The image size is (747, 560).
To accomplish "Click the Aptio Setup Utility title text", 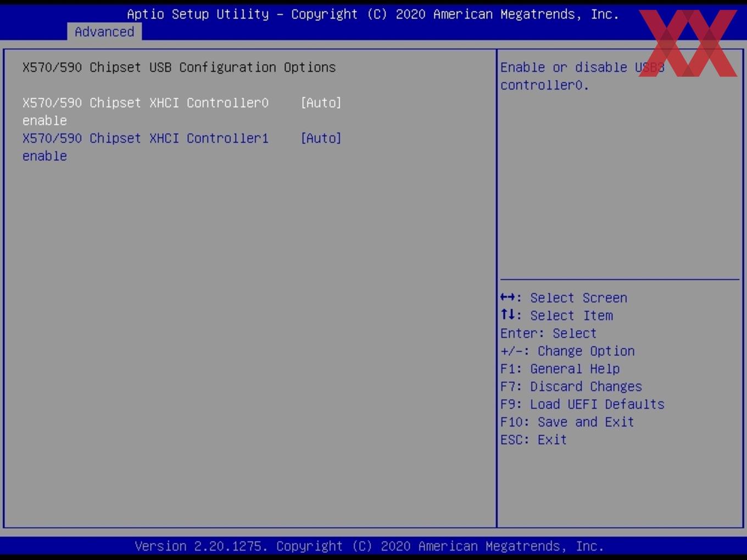I will pyautogui.click(x=373, y=14).
